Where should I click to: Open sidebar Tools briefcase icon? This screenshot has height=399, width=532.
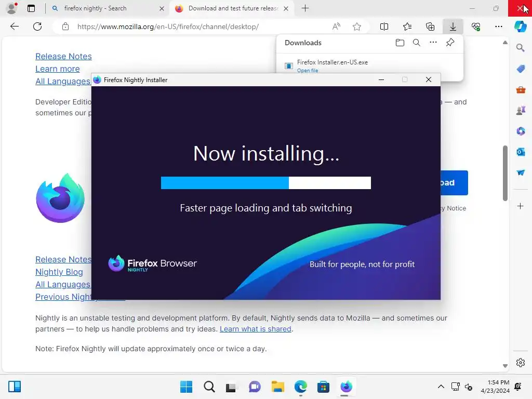[521, 90]
